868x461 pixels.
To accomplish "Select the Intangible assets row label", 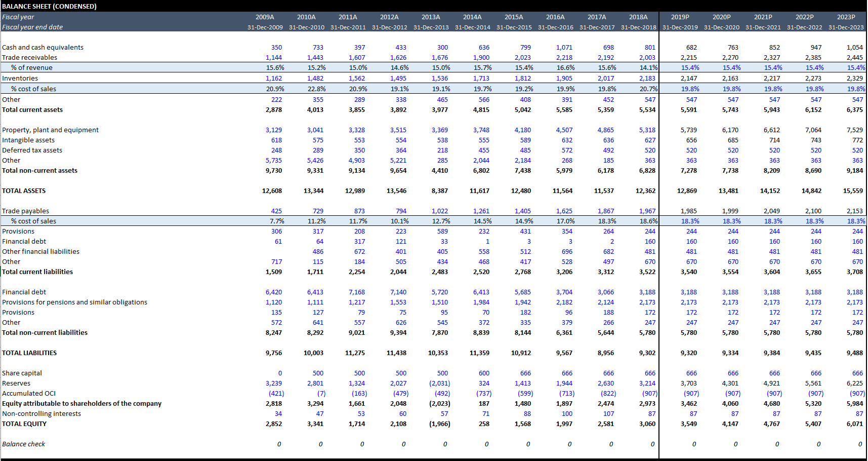I will [28, 140].
